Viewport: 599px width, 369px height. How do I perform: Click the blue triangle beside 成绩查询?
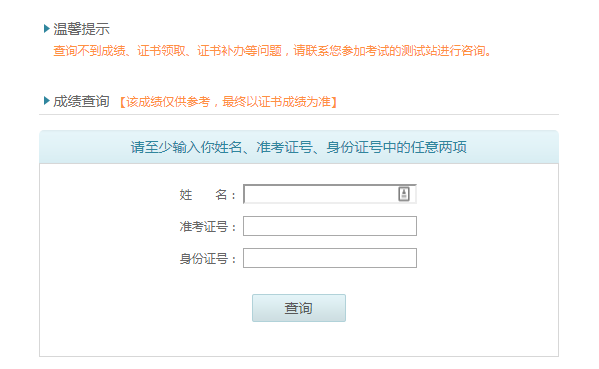(47, 101)
